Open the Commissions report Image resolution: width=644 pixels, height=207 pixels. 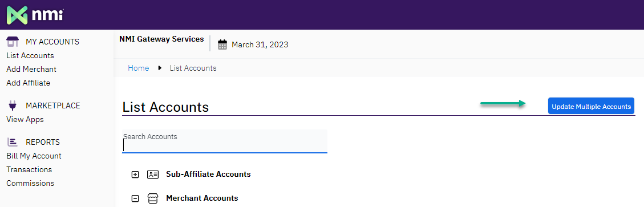[30, 183]
